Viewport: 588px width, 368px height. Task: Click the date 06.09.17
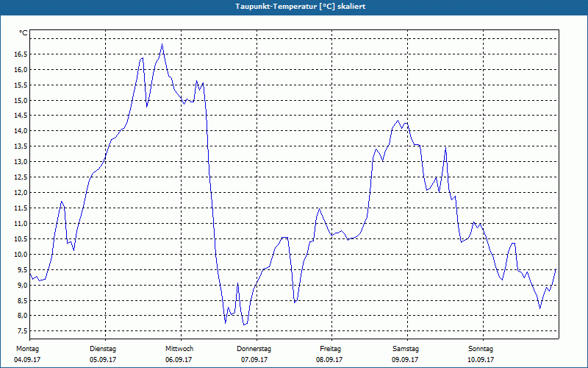pyautogui.click(x=179, y=360)
